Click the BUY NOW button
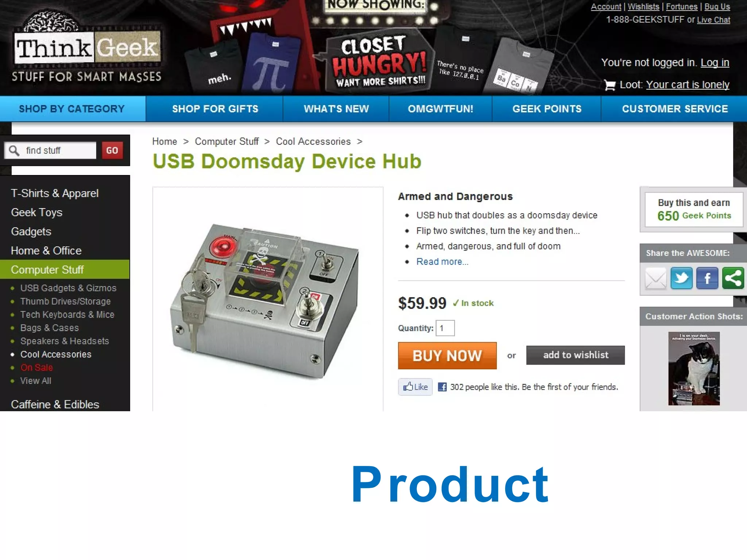Screen dimensions: 747x560 coord(447,355)
